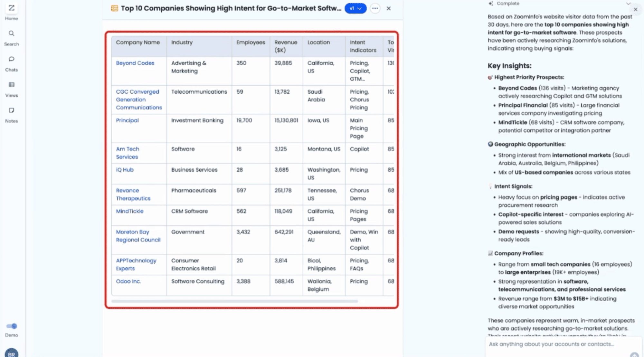Toggle the Demo mode switch
Viewport: 644px width, 357px height.
pyautogui.click(x=12, y=326)
